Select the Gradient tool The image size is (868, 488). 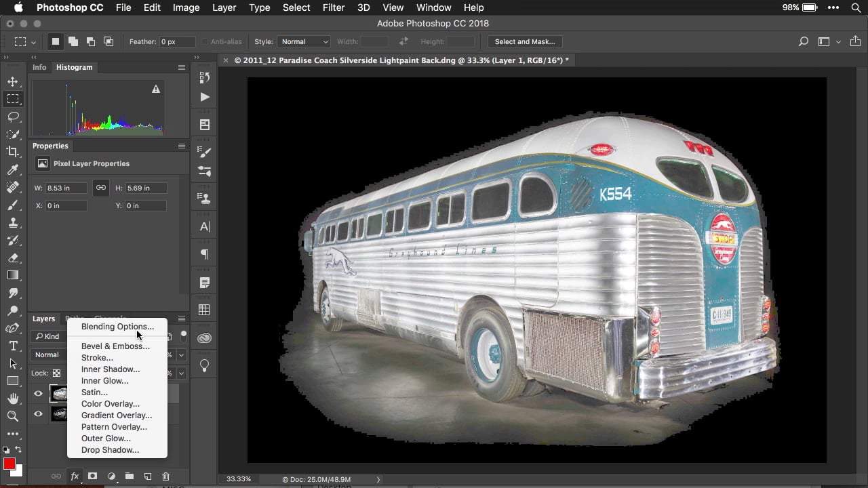12,275
